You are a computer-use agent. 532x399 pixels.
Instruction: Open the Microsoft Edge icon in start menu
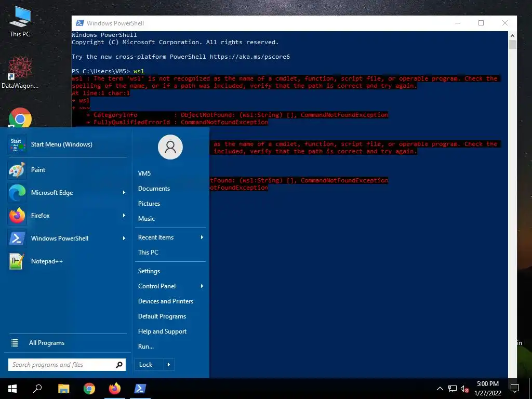pyautogui.click(x=17, y=193)
